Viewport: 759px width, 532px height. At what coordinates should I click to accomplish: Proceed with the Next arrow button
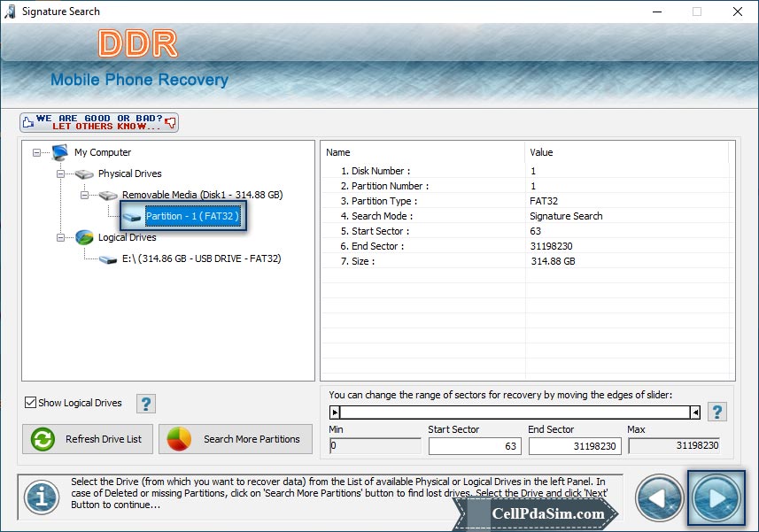click(716, 498)
